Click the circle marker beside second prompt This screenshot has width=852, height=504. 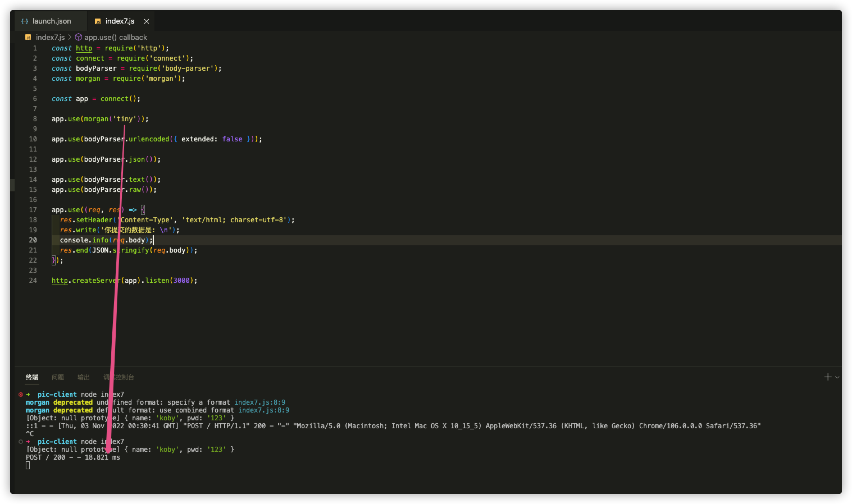21,441
